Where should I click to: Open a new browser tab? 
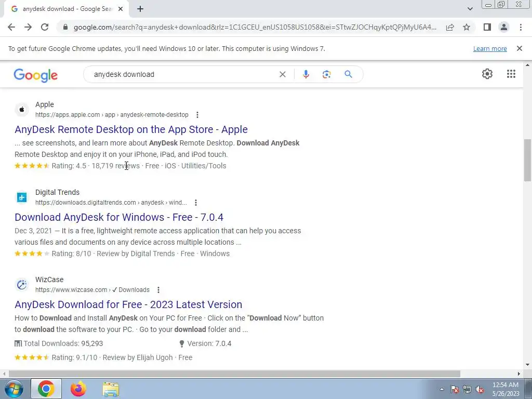[x=140, y=9]
